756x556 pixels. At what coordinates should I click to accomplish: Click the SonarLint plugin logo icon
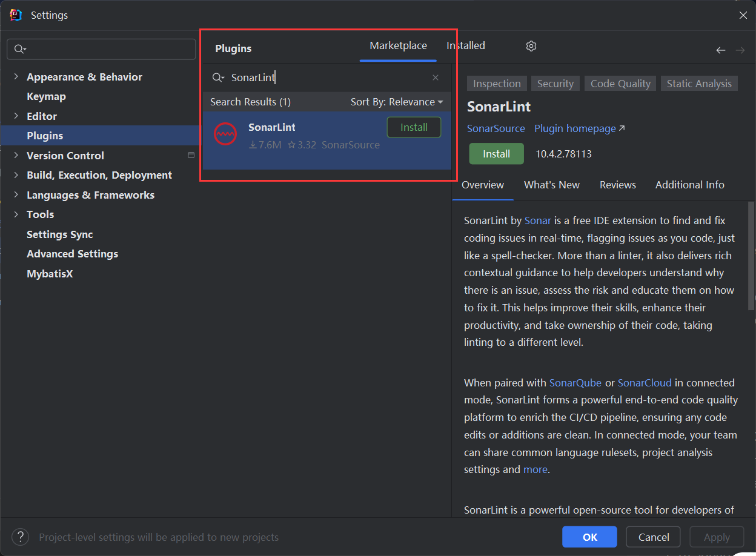(x=225, y=134)
